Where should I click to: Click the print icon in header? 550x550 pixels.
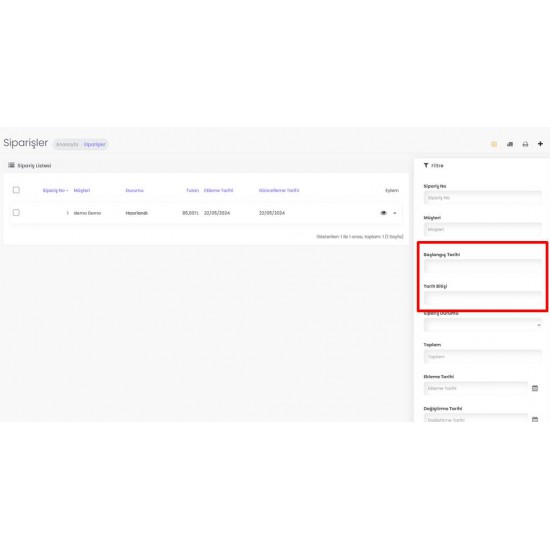click(x=525, y=144)
